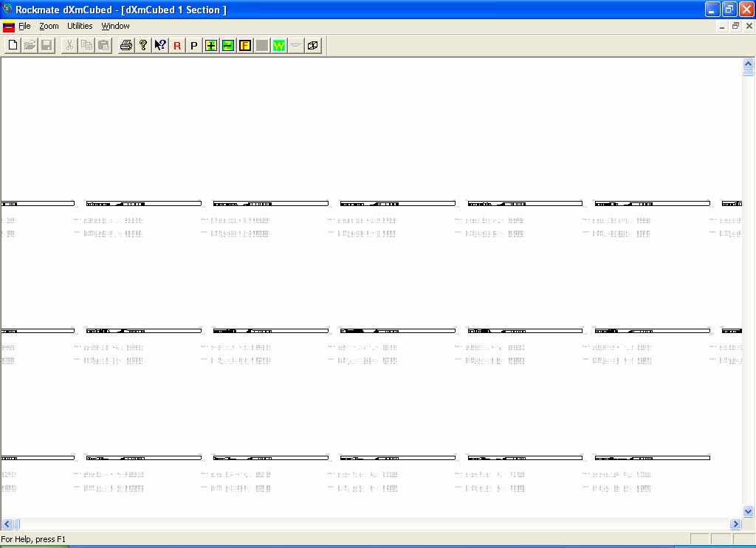Screen dimensions: 756x548
Task: Open the Window menu
Action: [115, 26]
